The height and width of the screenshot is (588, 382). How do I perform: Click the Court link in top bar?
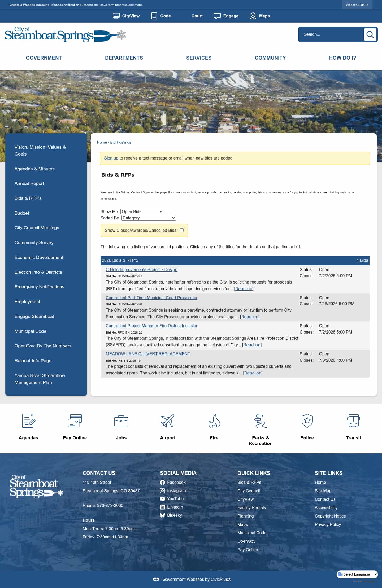point(197,16)
